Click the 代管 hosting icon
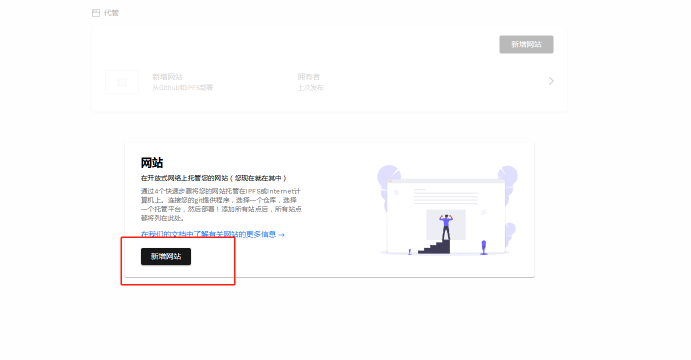This screenshot has width=691, height=360. [96, 13]
